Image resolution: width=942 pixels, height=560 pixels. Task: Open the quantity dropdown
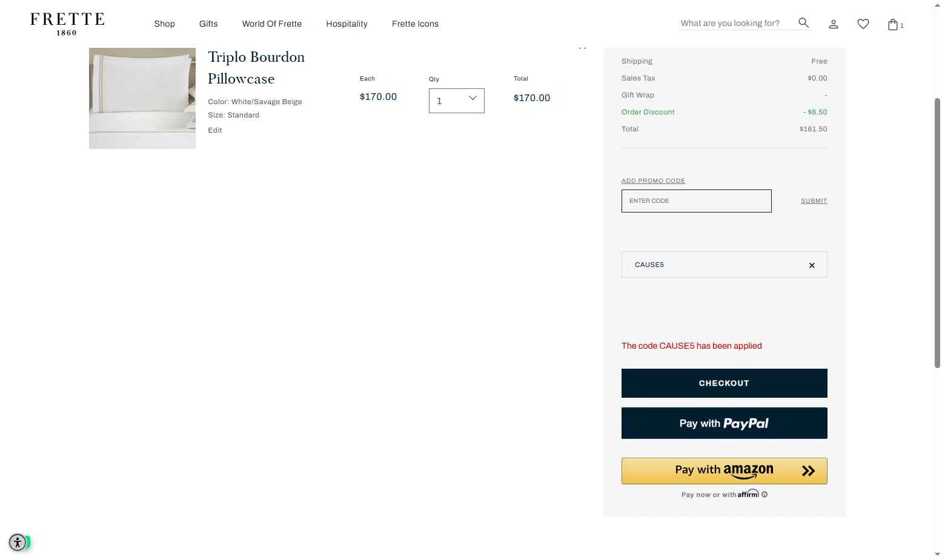pyautogui.click(x=457, y=100)
